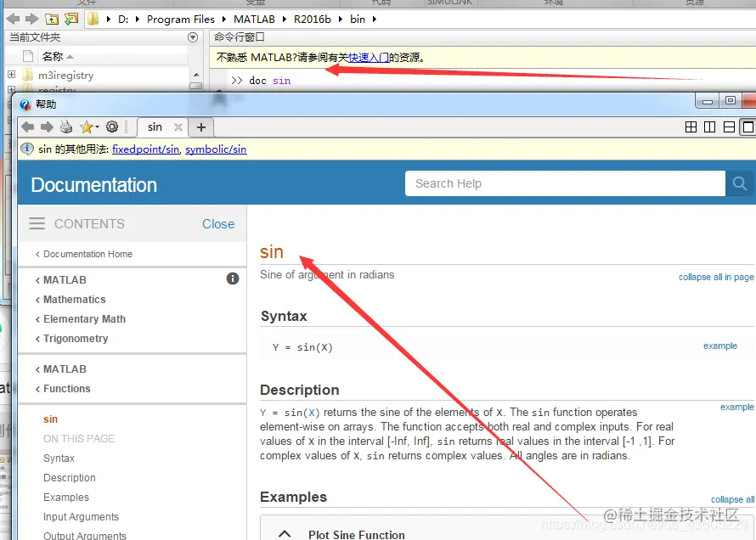Jump to Description section in sidebar

coord(70,478)
